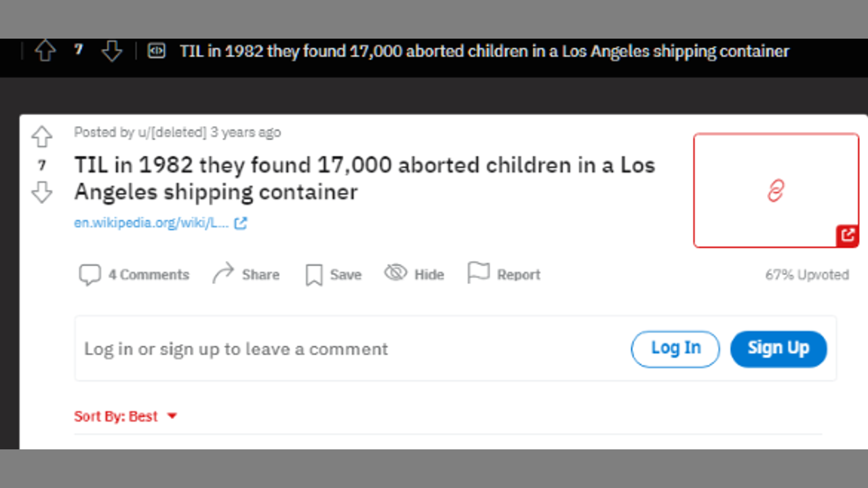Downvote the TIL post beside its title
The height and width of the screenshot is (488, 868).
(x=42, y=192)
